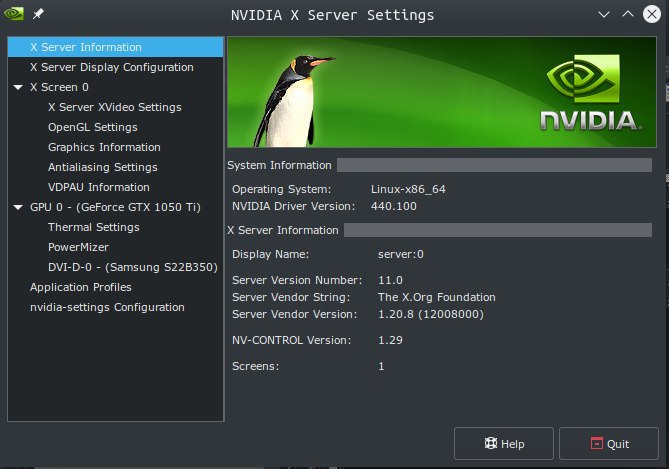Select DVI-D-0 - (Samsung S22B350) display
This screenshot has width=669, height=469.
point(133,267)
